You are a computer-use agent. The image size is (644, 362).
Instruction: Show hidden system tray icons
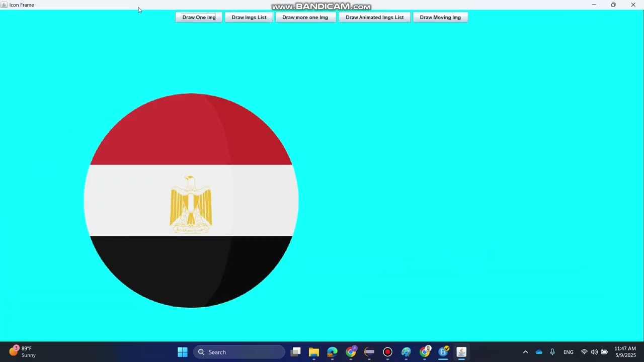pos(525,352)
